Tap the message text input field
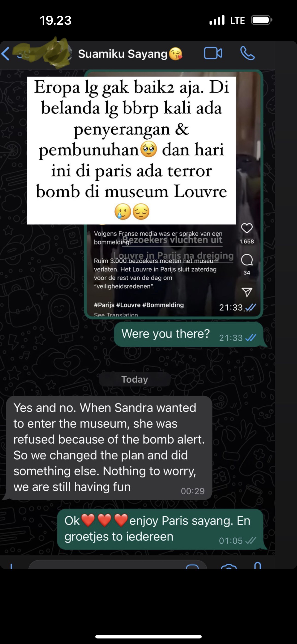Screen dimensions: 297x644 [117, 565]
